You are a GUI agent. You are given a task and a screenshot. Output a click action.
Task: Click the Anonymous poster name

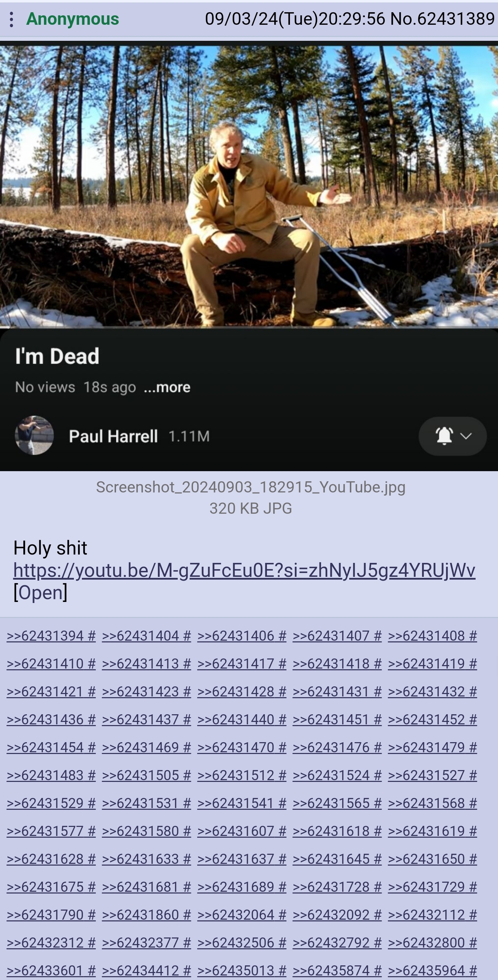[x=72, y=18]
